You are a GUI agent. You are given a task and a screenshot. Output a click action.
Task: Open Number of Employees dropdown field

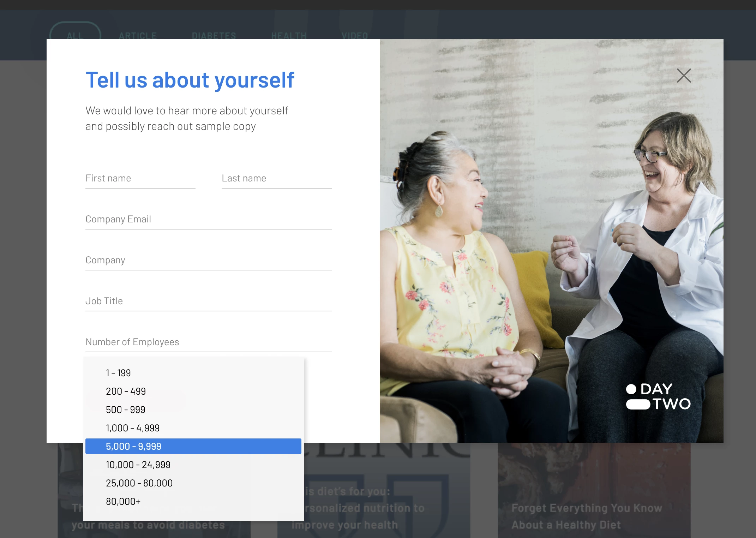pos(208,342)
